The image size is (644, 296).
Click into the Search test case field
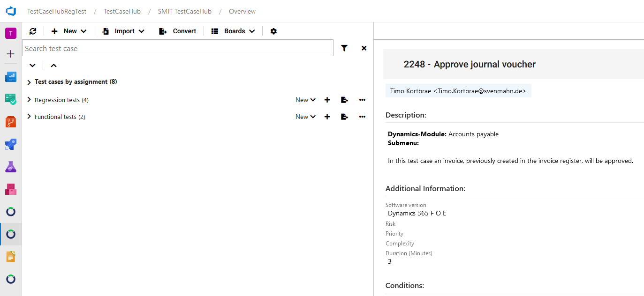click(x=177, y=48)
